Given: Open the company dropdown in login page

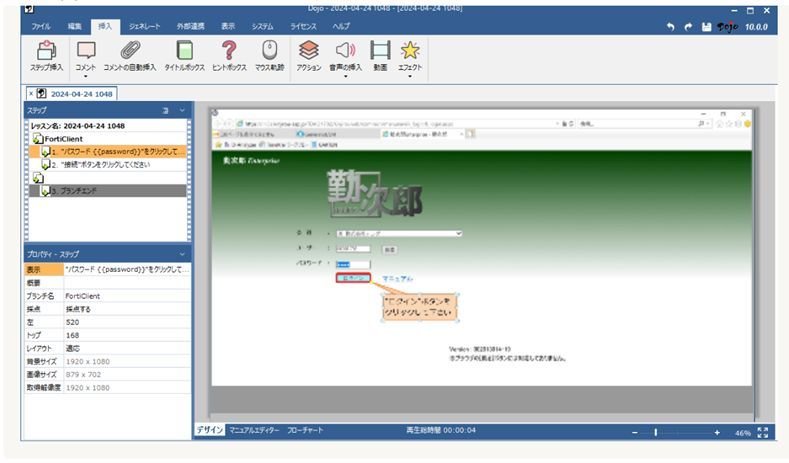Looking at the screenshot, I should (399, 234).
